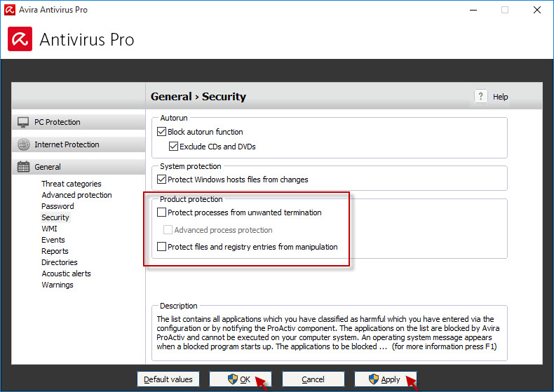This screenshot has width=554, height=392.
Task: Toggle Protect Windows hosts files from changes
Action: point(161,180)
